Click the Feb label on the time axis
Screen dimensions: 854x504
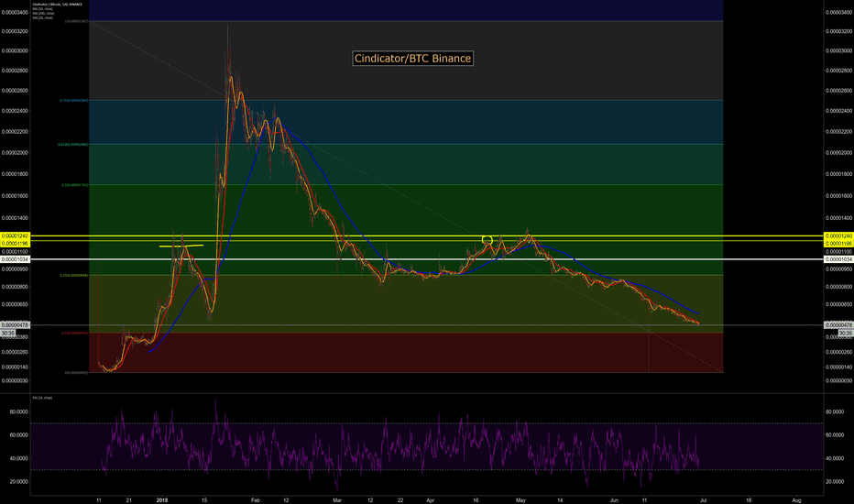point(256,500)
